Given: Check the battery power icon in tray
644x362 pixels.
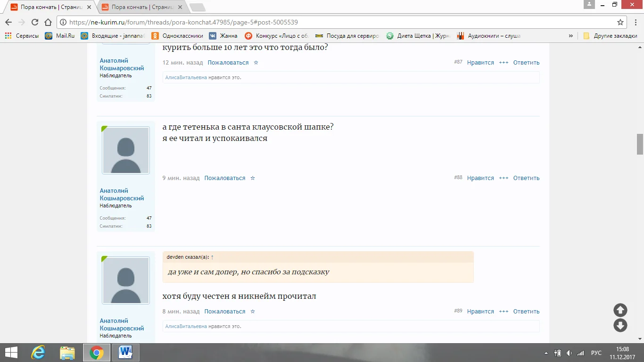Looking at the screenshot, I should click(558, 353).
